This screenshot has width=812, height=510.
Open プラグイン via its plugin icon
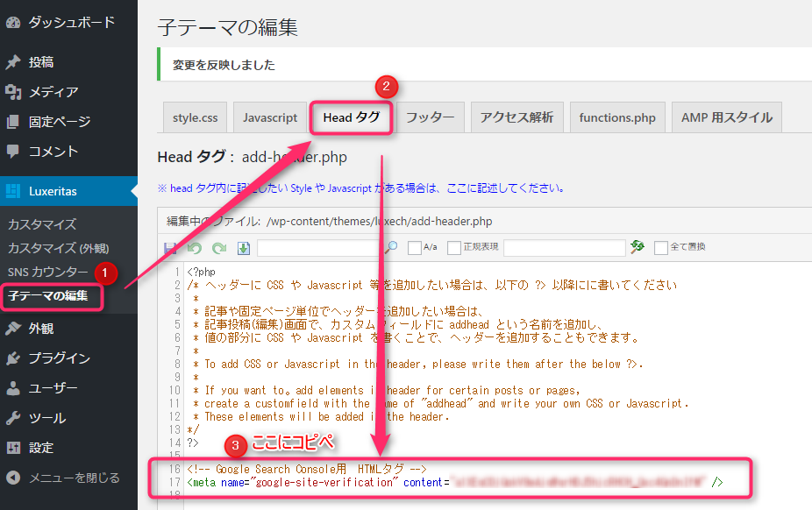coord(12,358)
